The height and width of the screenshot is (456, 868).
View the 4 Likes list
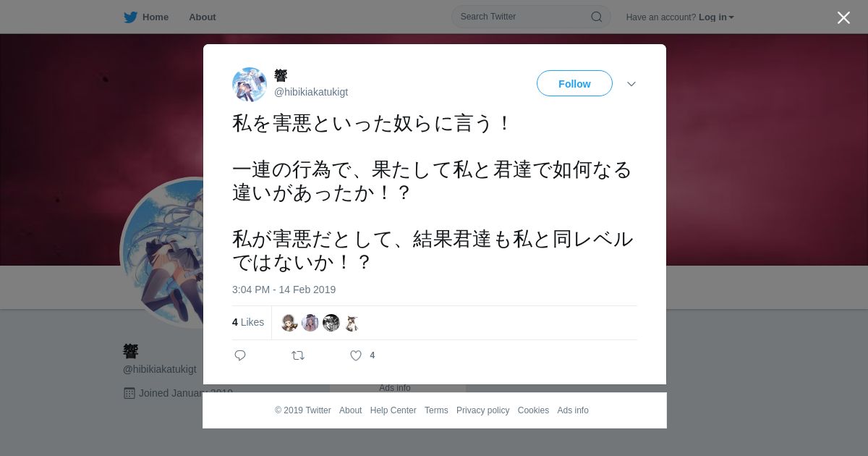248,323
